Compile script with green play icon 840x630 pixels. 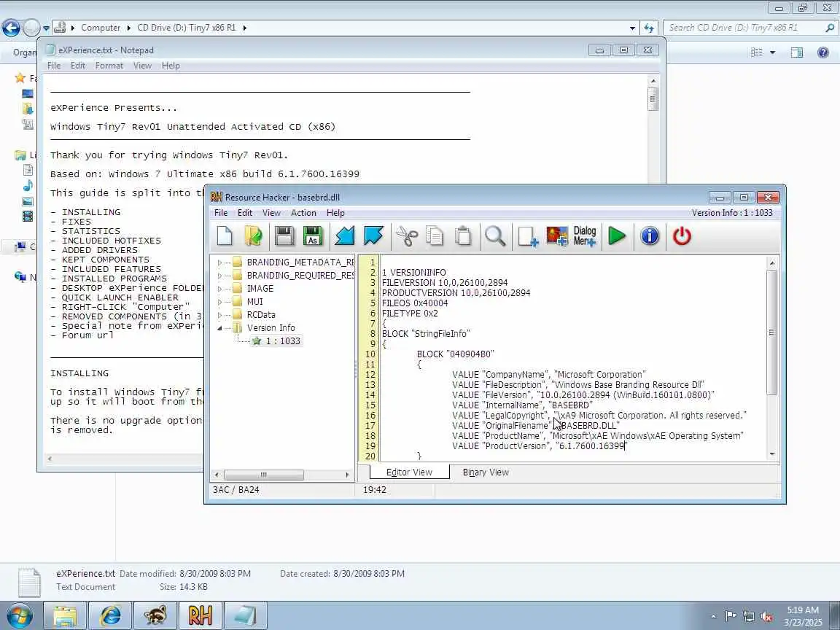(x=617, y=236)
